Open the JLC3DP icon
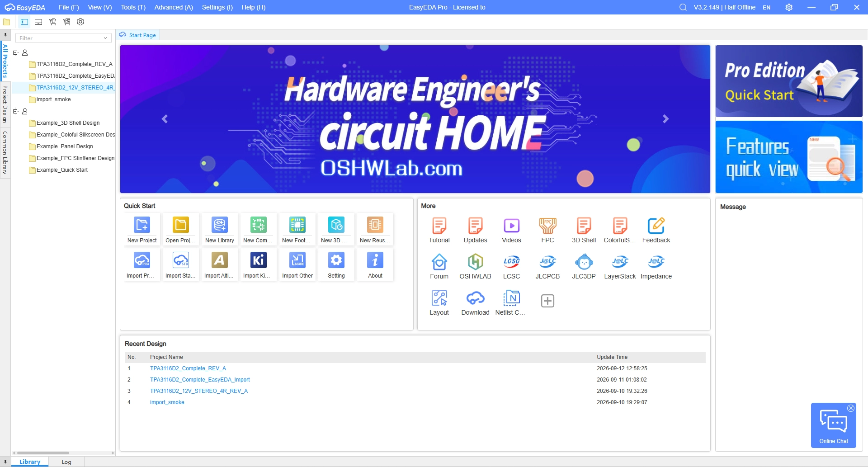 pos(584,262)
